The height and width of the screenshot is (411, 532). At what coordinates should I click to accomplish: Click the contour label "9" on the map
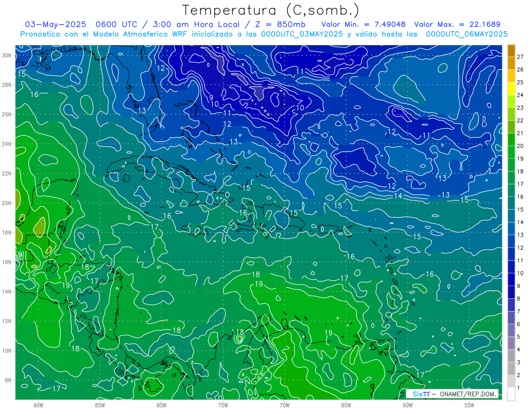coord(211,98)
